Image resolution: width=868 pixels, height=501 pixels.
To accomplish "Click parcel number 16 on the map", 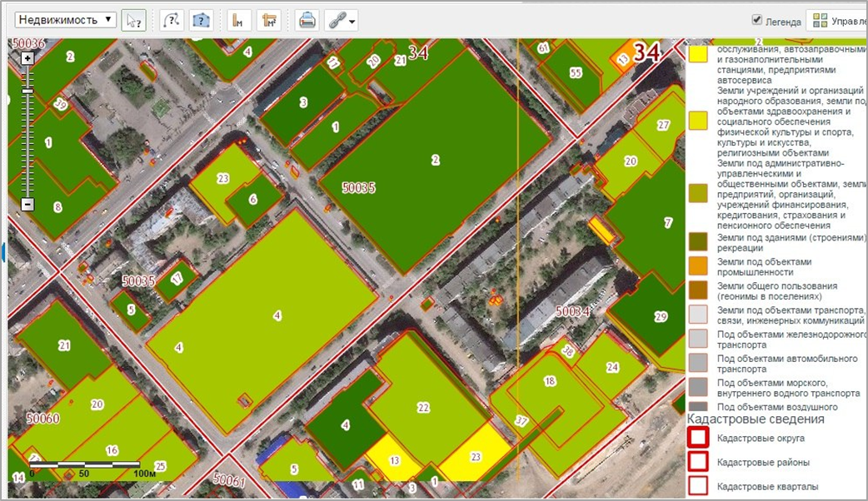I will (x=112, y=450).
